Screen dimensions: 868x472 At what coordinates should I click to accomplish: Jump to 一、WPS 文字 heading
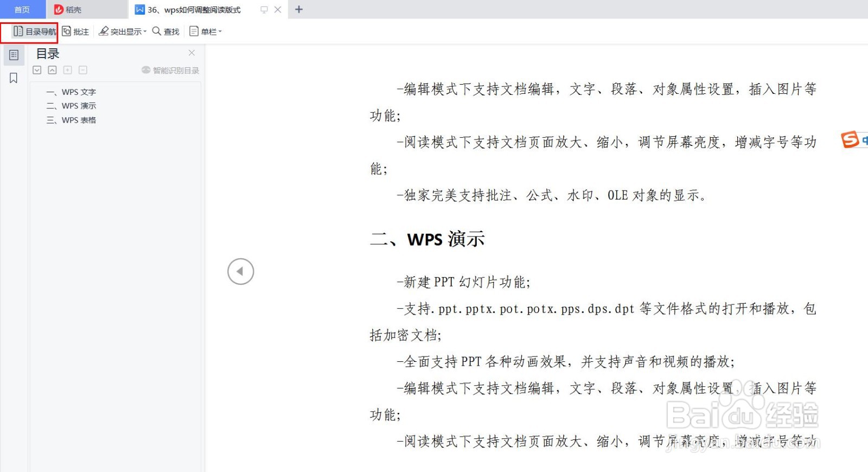click(x=72, y=92)
